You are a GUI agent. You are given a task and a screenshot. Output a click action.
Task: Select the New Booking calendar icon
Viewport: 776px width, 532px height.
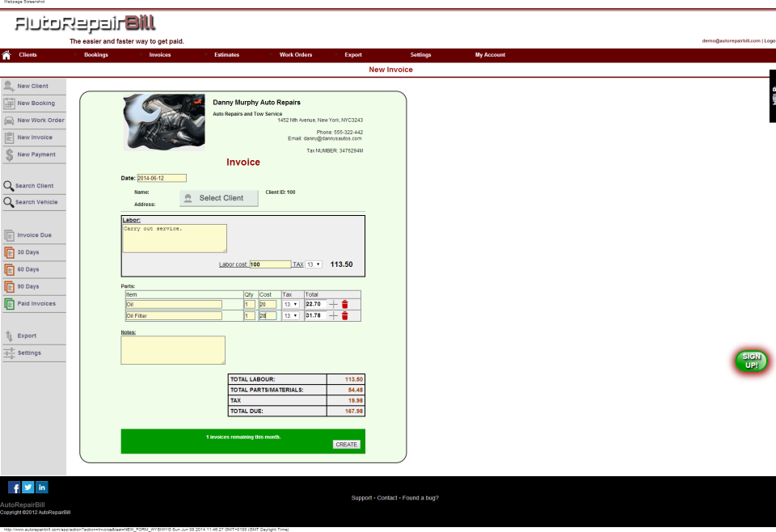click(8, 103)
